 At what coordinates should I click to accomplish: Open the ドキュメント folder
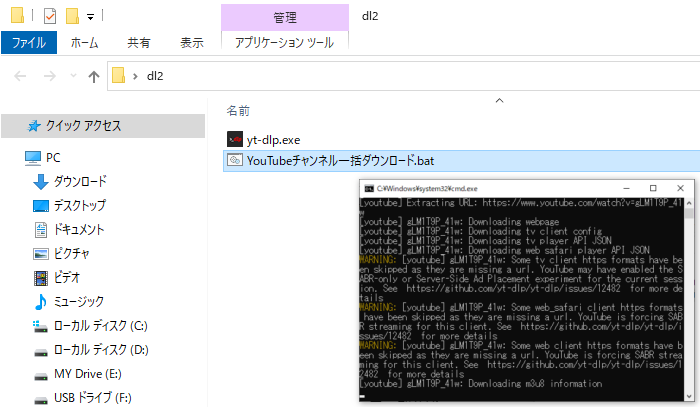click(x=79, y=229)
